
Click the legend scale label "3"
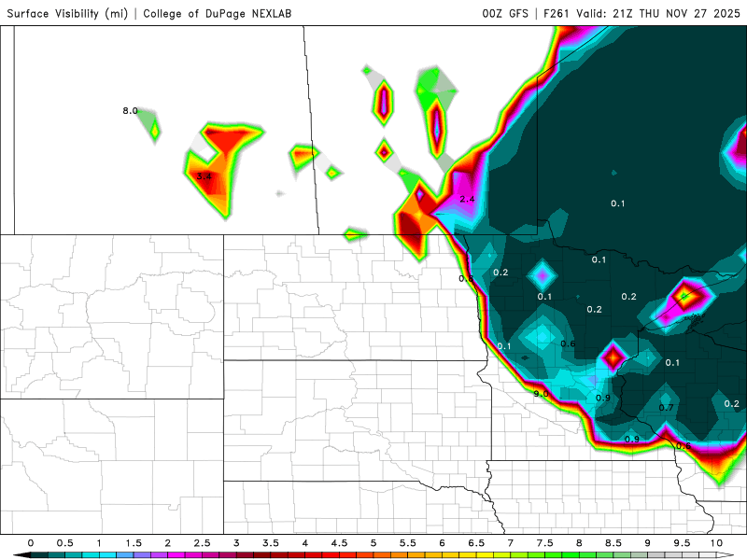[236, 543]
